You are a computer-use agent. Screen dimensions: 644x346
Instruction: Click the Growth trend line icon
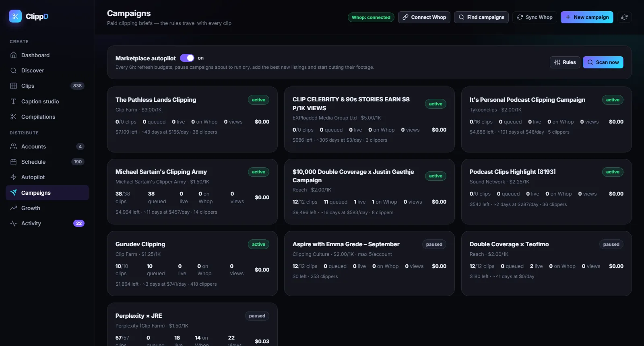click(13, 208)
